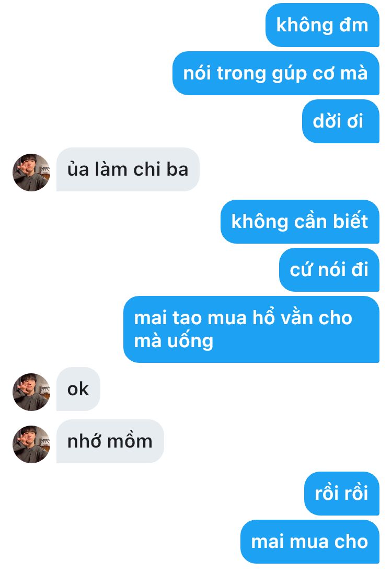Click the avatar next to "ok" message

coord(31,392)
